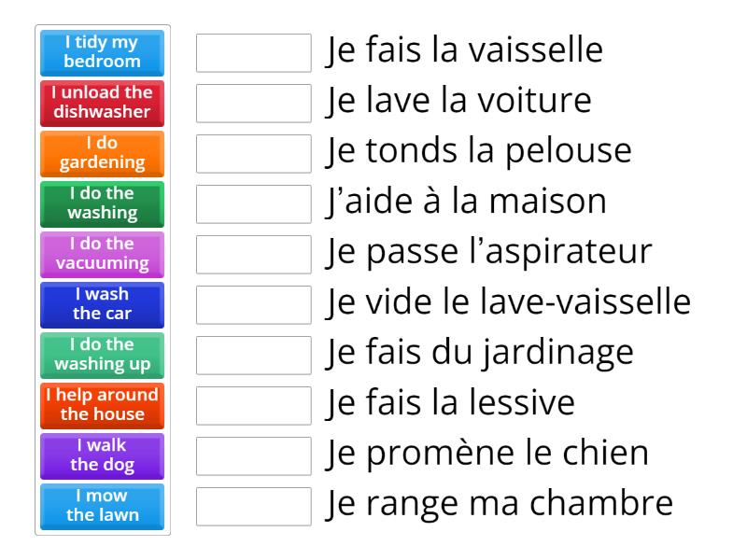The image size is (747, 560).
Task: Select the 'I tidy my bedroom' tile
Action: [103, 52]
